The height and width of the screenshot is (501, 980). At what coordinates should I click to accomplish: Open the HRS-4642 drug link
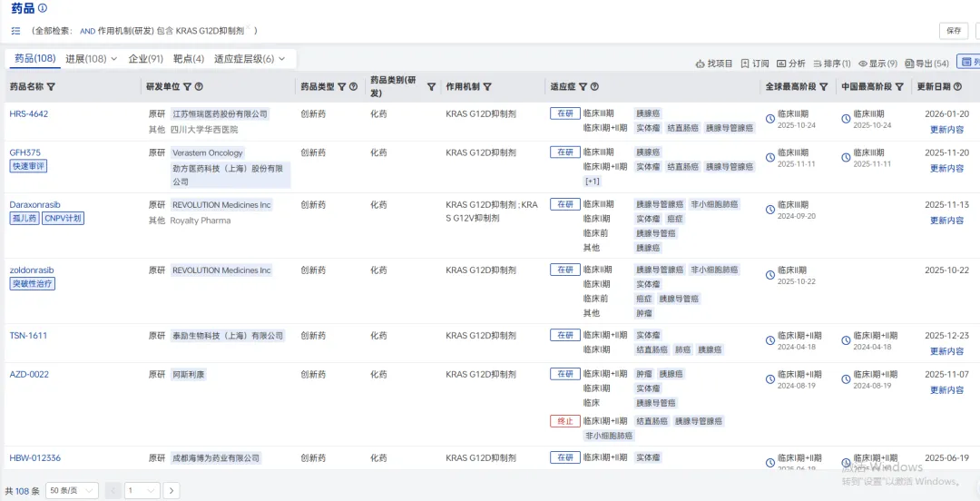(x=29, y=114)
